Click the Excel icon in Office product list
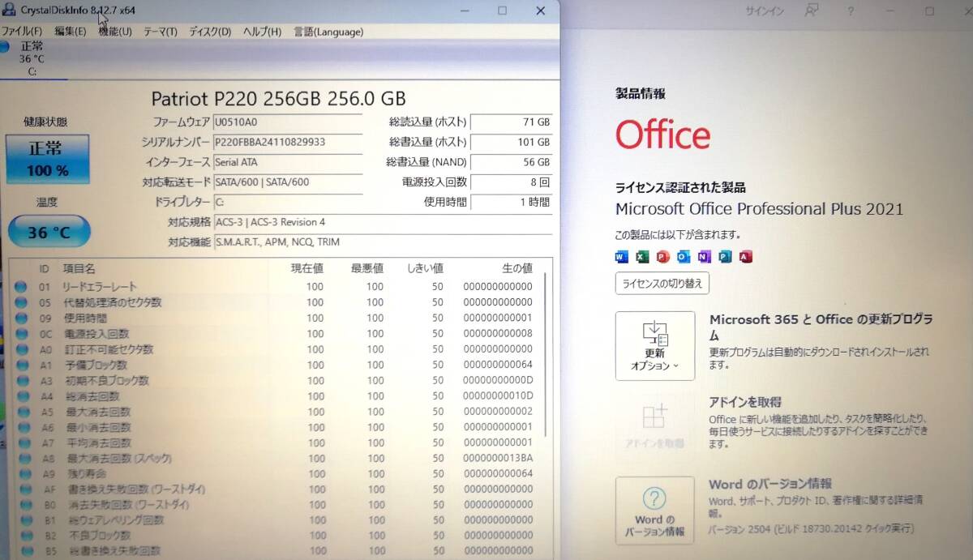This screenshot has height=560, width=973. click(643, 257)
